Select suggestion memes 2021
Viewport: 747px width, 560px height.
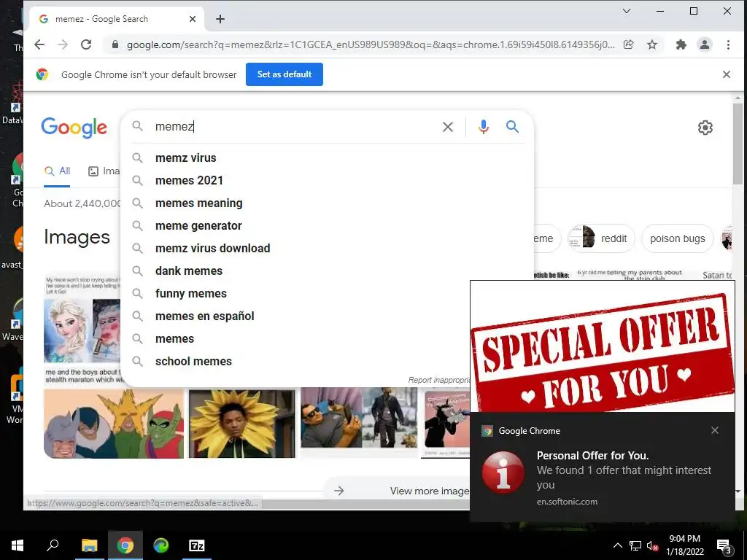[328, 181]
